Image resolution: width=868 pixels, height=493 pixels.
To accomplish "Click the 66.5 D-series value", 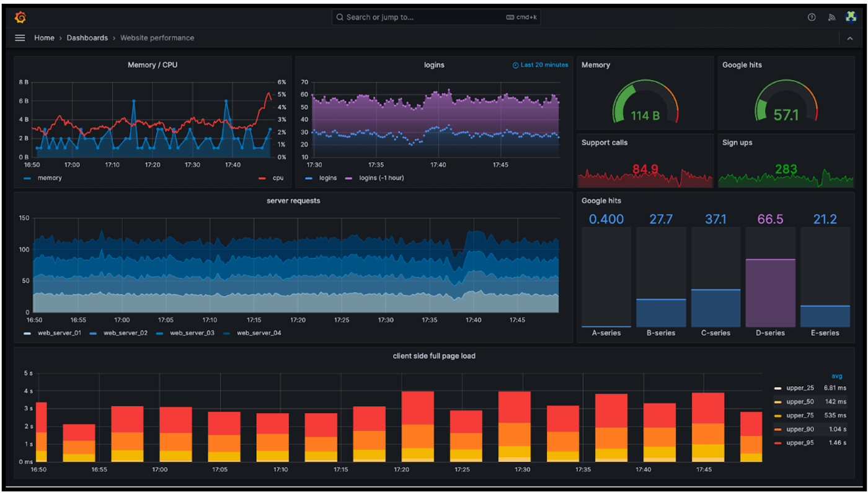I will 770,219.
